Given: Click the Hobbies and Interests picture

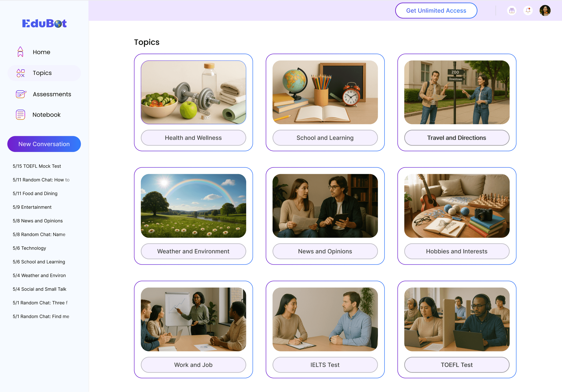Looking at the screenshot, I should 457,206.
